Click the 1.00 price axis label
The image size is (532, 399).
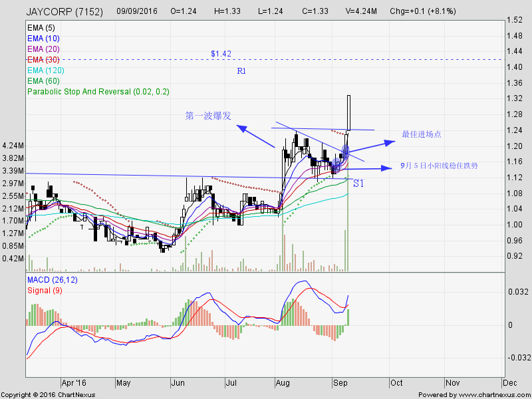pyautogui.click(x=514, y=225)
